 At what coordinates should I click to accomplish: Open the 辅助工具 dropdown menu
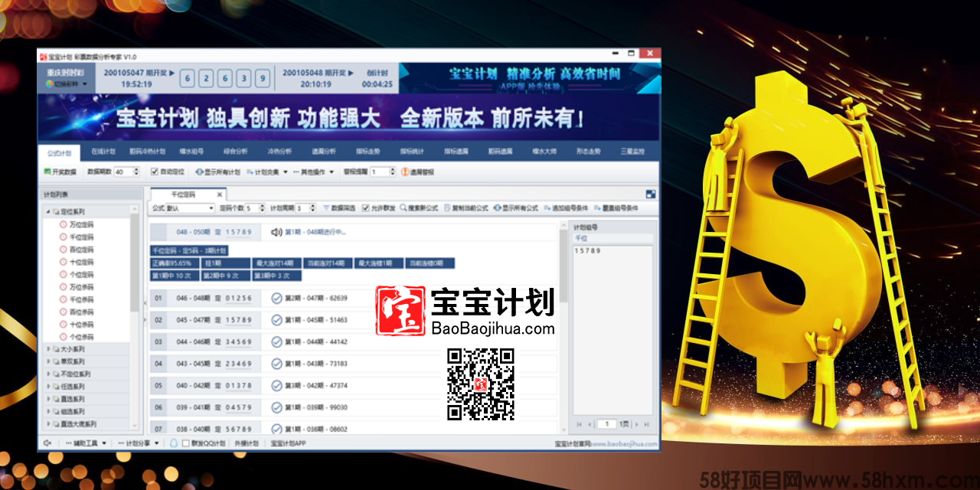[x=85, y=443]
